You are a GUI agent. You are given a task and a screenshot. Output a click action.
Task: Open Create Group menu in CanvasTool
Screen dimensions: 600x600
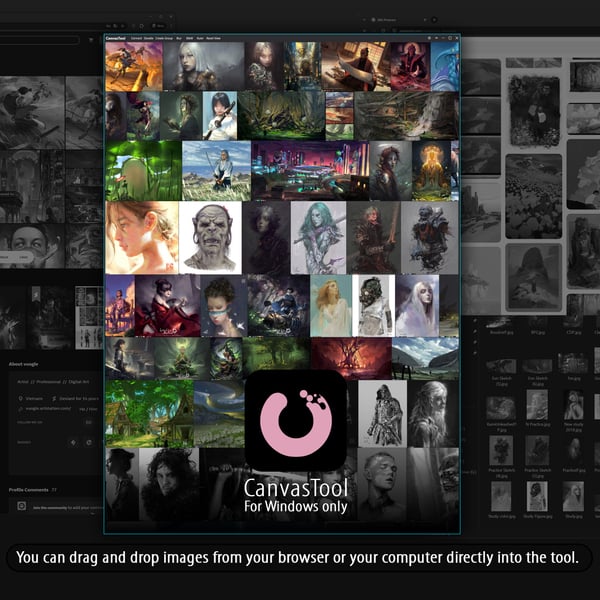164,38
